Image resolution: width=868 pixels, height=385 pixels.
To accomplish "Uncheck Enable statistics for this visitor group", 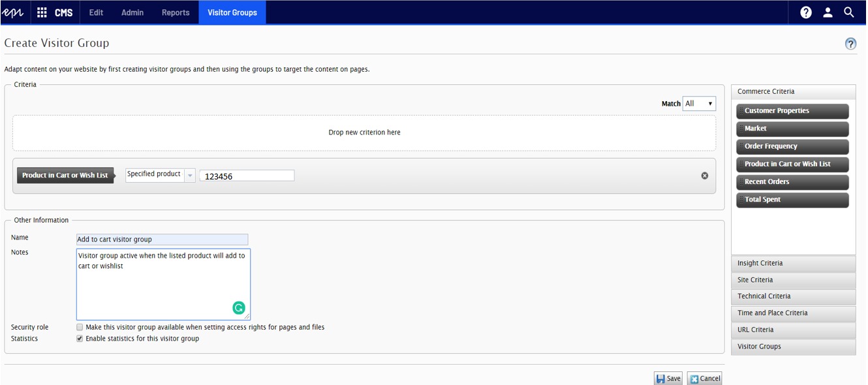I will (80, 339).
